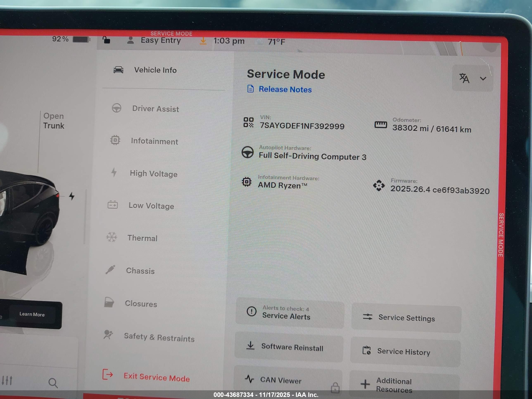This screenshot has width=532, height=399.
Task: Select the High Voltage lightning bolt icon
Action: pyautogui.click(x=114, y=172)
